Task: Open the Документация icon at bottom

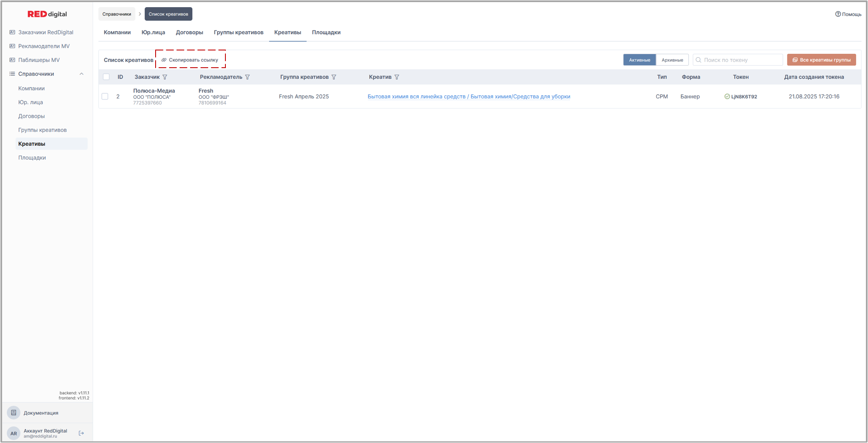Action: click(14, 413)
